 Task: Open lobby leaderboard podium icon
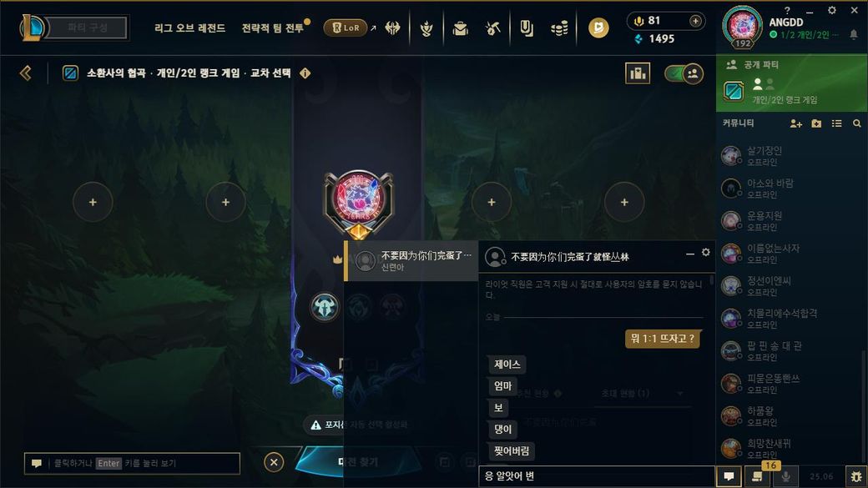(638, 73)
